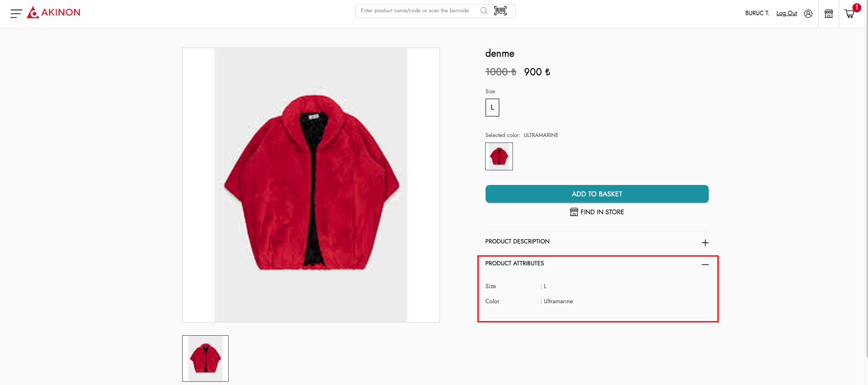Image resolution: width=868 pixels, height=385 pixels.
Task: Click the Product Attributes header
Action: click(514, 264)
